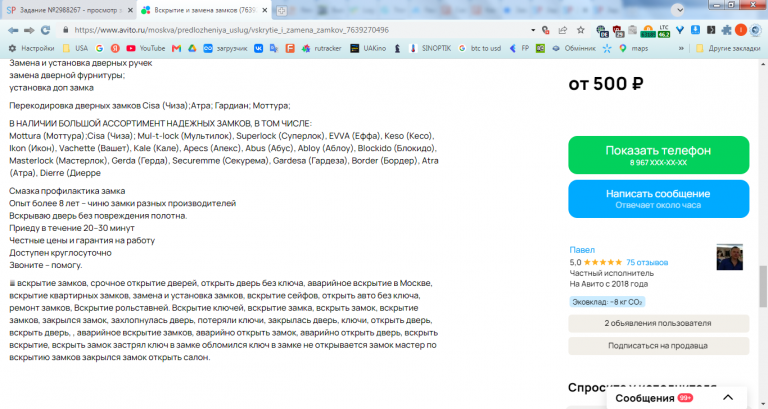Image resolution: width=768 pixels, height=409 pixels.
Task: Open the grey clipboard extension icon
Action: [633, 30]
